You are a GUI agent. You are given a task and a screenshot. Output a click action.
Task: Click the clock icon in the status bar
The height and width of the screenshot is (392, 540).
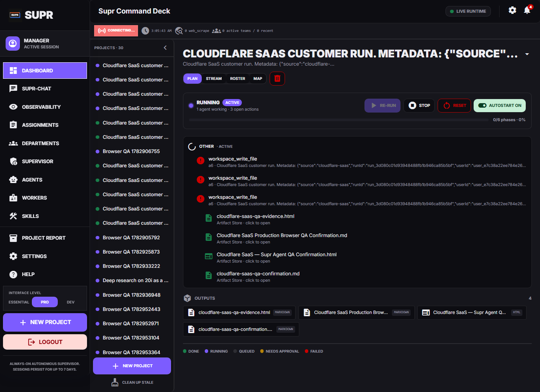click(x=145, y=31)
